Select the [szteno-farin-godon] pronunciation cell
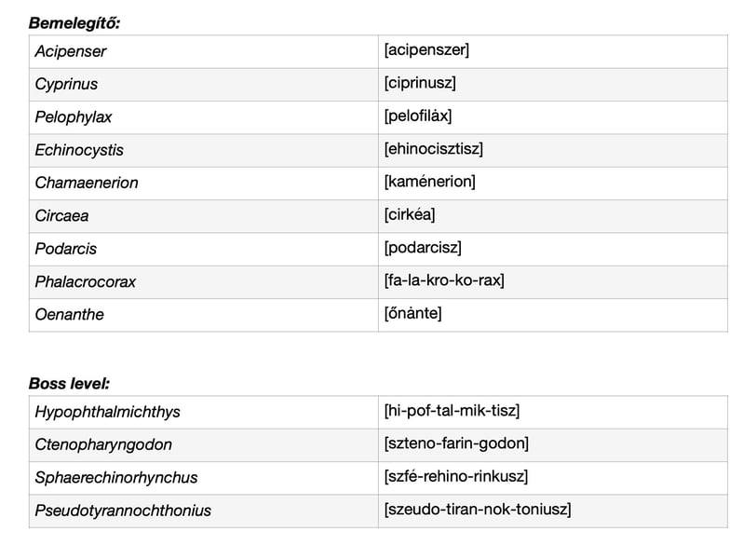Screen dimensions: 756x559 tap(456, 443)
